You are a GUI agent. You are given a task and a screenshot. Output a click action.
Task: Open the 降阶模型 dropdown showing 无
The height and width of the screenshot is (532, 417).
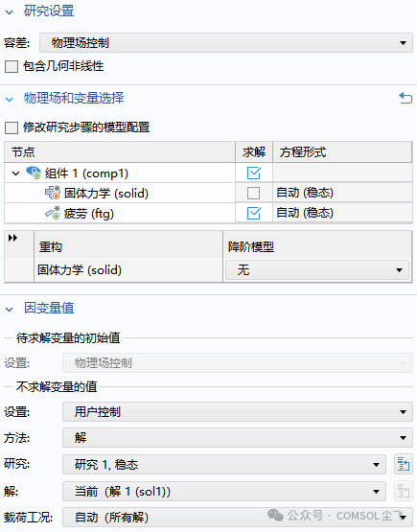pyautogui.click(x=317, y=270)
